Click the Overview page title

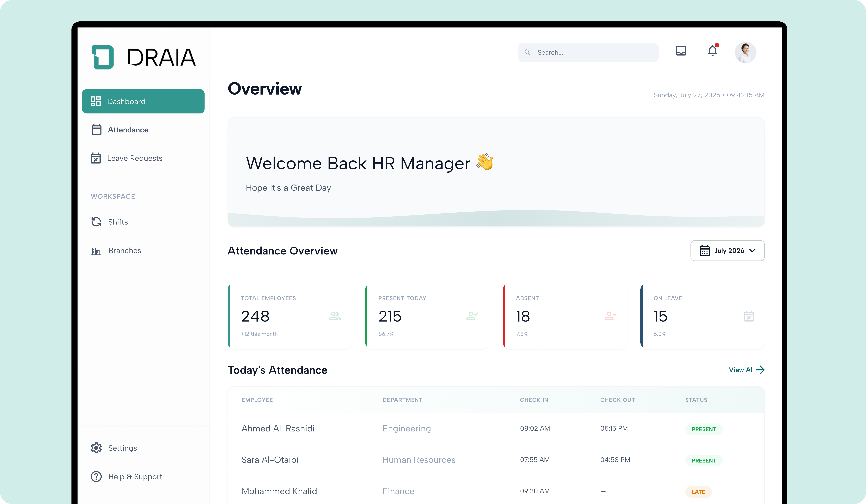[x=265, y=89]
